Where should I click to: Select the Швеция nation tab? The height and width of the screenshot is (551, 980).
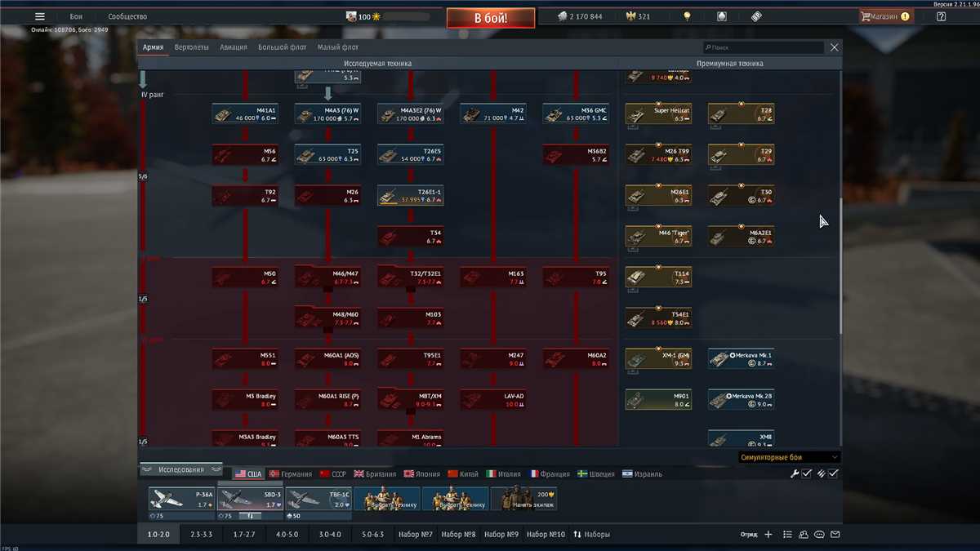pos(596,473)
